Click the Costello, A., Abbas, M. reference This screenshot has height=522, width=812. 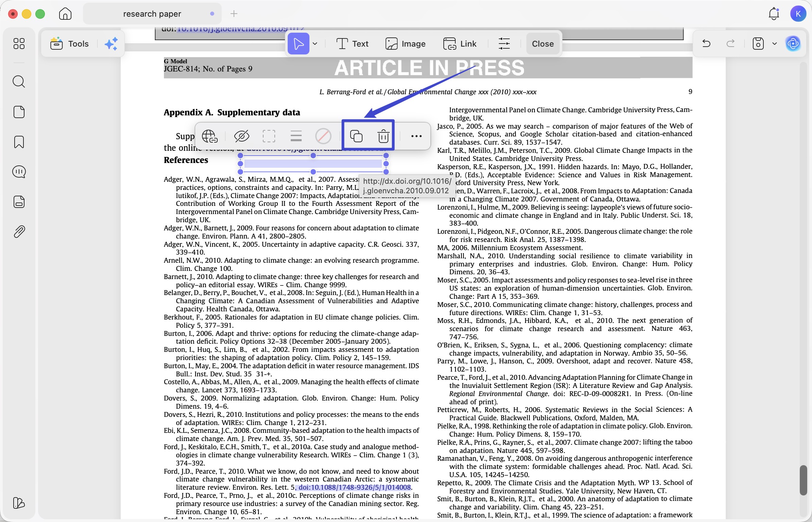click(291, 386)
